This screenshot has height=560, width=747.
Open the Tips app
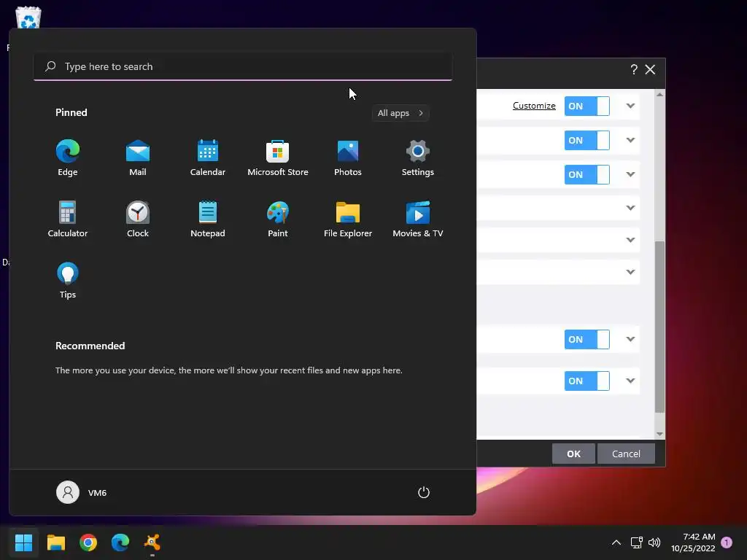click(68, 281)
